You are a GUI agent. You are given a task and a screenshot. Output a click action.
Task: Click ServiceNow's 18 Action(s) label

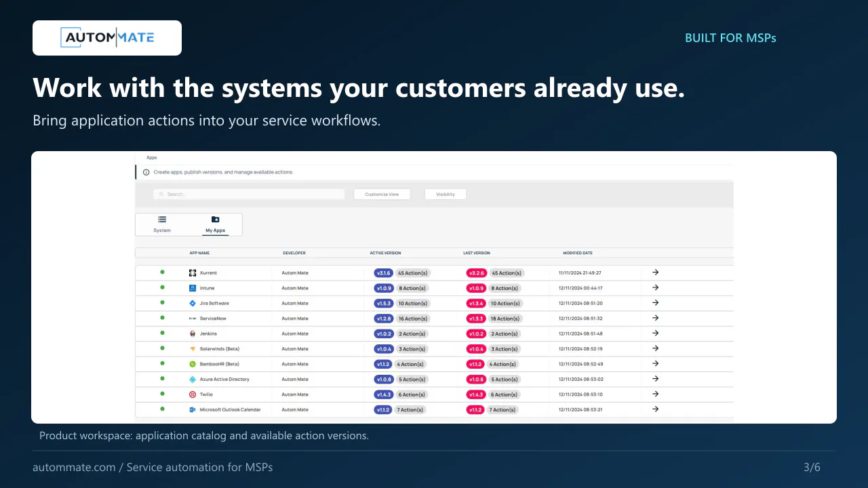506,319
